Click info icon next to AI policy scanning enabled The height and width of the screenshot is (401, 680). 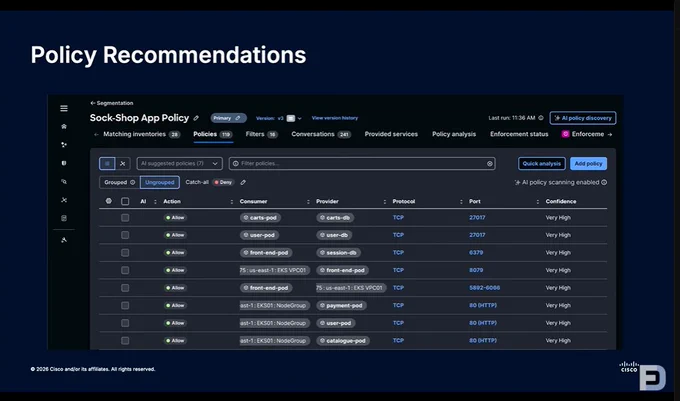(604, 183)
